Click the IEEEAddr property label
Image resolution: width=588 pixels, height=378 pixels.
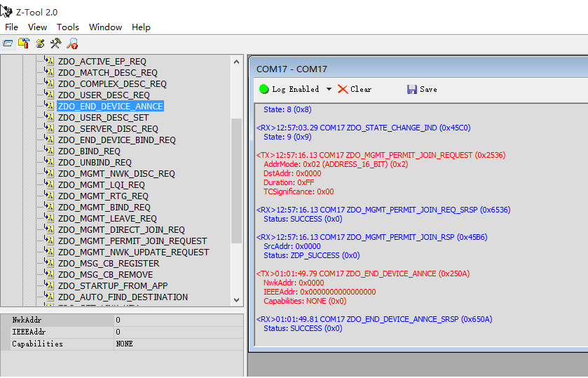pos(29,332)
